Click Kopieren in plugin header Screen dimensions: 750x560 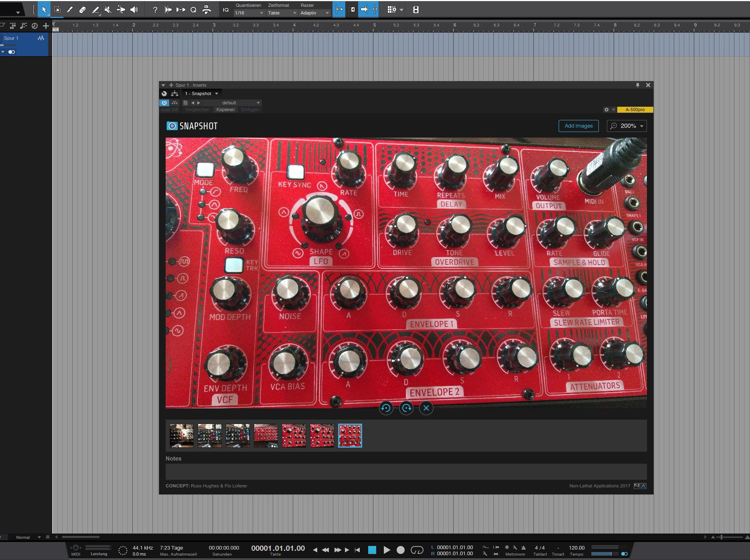(x=225, y=110)
